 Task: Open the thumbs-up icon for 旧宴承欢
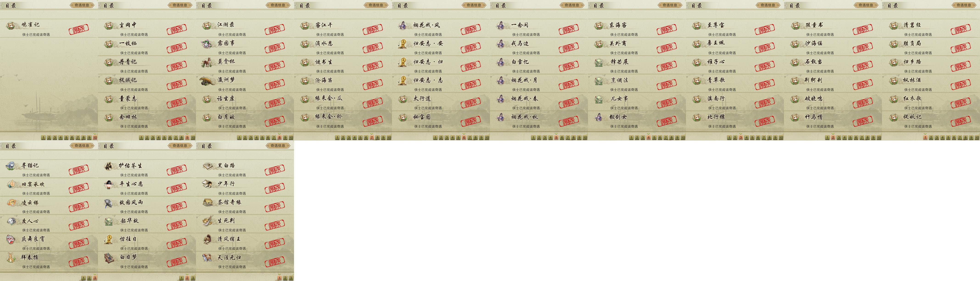click(11, 184)
